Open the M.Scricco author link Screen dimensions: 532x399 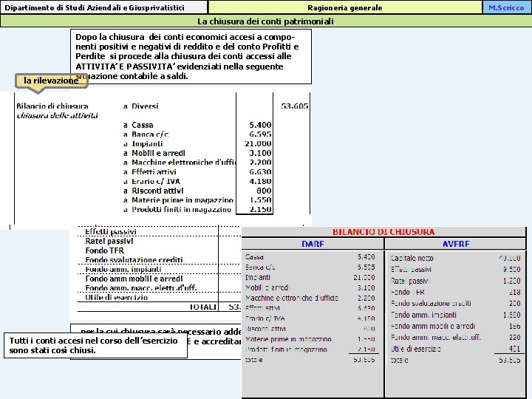(506, 7)
